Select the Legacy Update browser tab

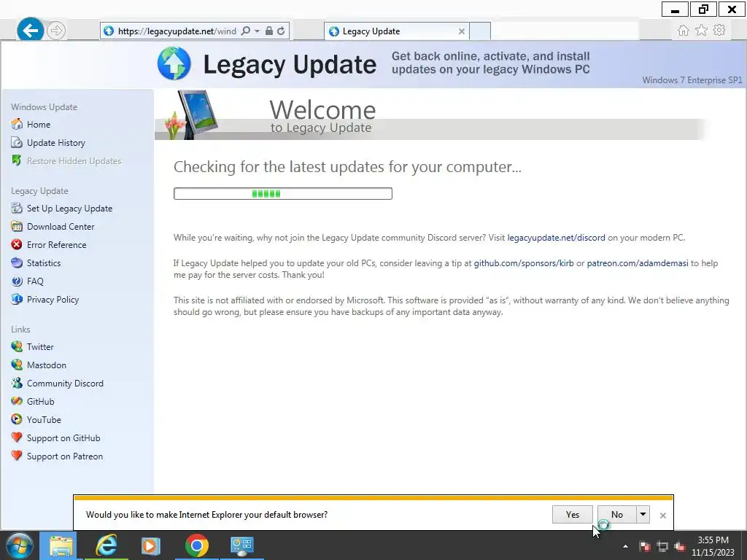pyautogui.click(x=396, y=31)
